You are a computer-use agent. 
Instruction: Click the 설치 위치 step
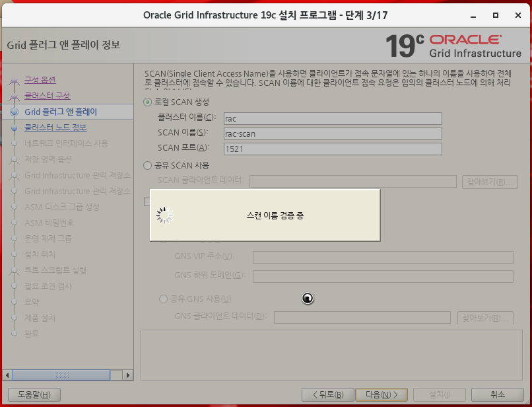click(40, 254)
